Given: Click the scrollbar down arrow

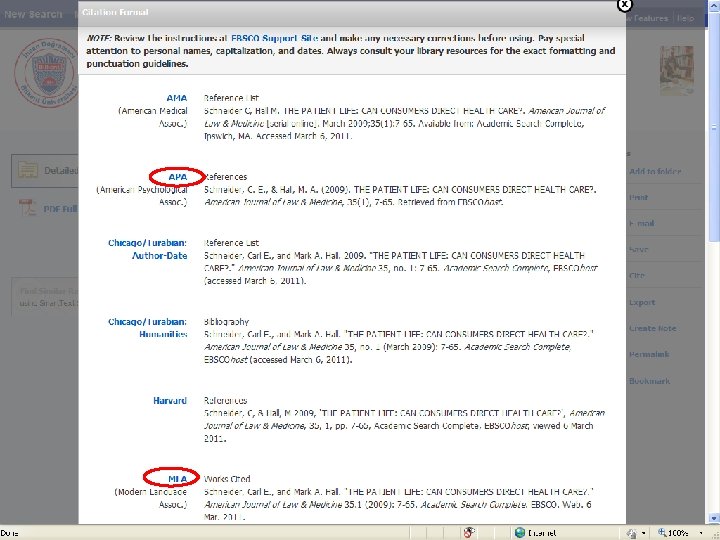Looking at the screenshot, I should point(714,518).
